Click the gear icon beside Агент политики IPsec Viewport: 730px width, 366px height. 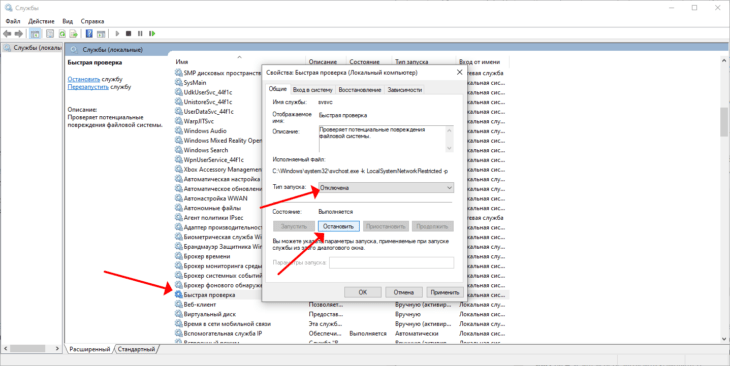(178, 217)
